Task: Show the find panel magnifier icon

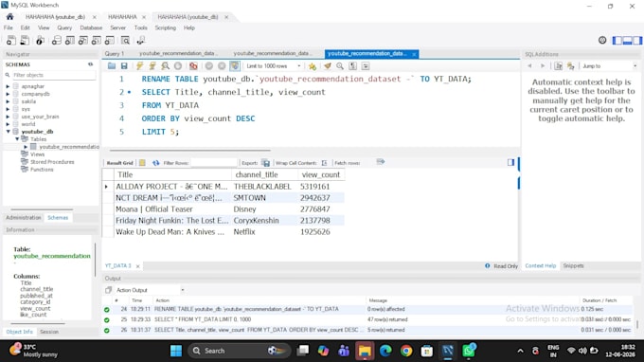Action: coord(340,65)
